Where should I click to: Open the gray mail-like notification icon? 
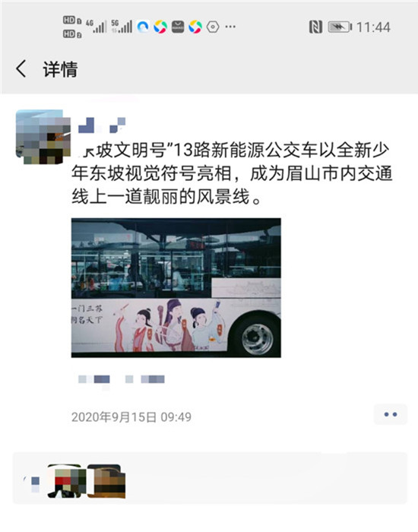(x=178, y=27)
